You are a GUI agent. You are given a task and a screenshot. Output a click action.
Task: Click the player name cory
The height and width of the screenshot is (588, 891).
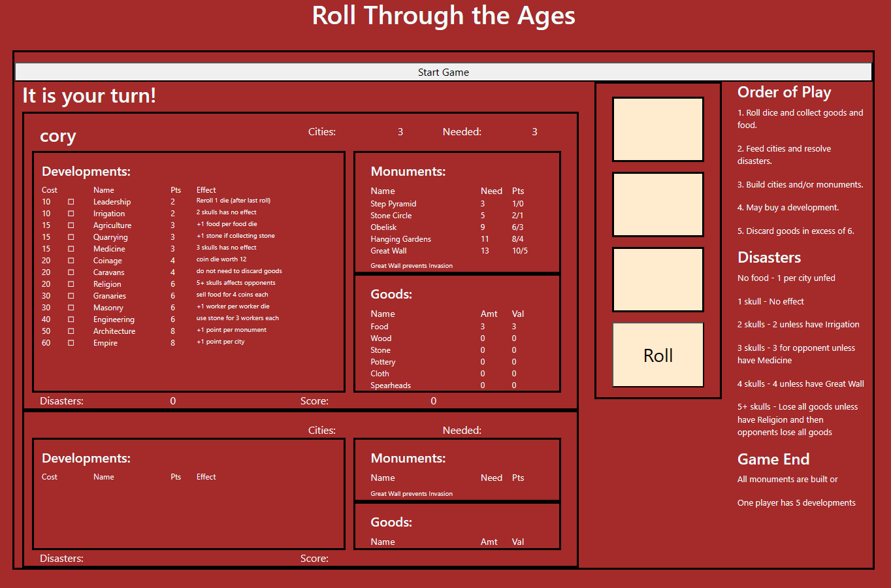(57, 137)
